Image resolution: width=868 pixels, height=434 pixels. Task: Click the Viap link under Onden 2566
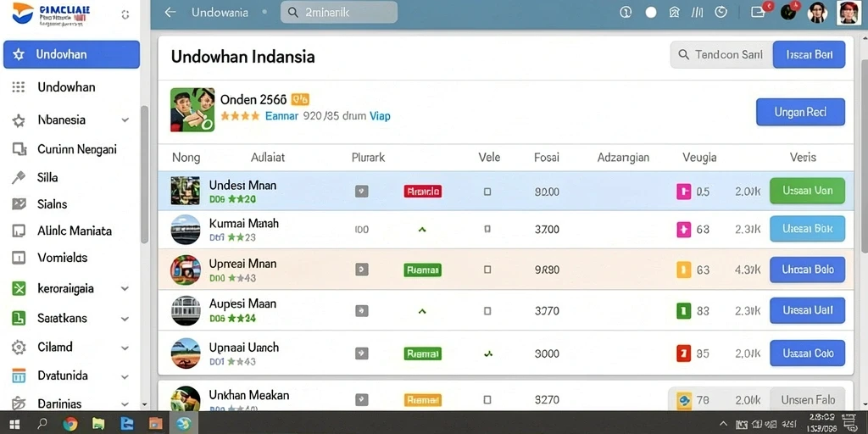[x=380, y=116]
